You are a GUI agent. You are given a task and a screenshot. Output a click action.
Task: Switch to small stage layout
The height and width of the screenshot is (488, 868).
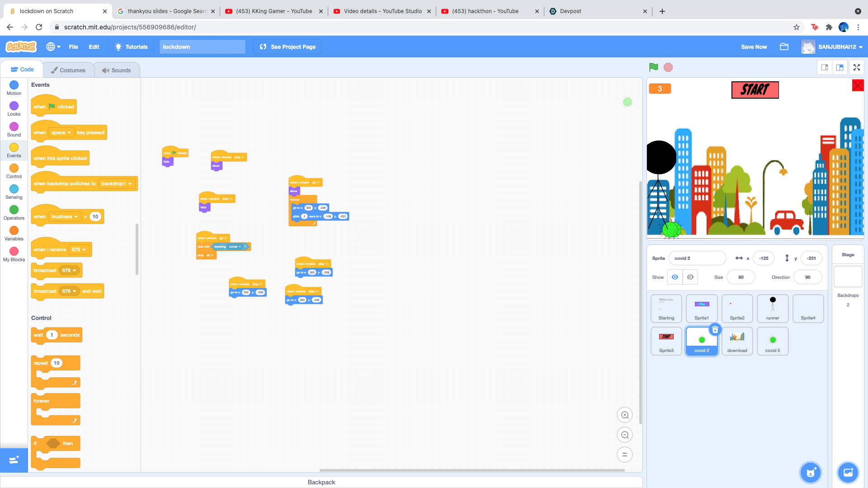pos(825,67)
